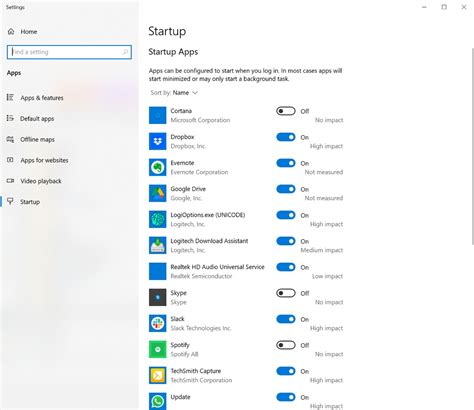
Task: Click the LogiOptions.exe app icon
Action: point(157,219)
